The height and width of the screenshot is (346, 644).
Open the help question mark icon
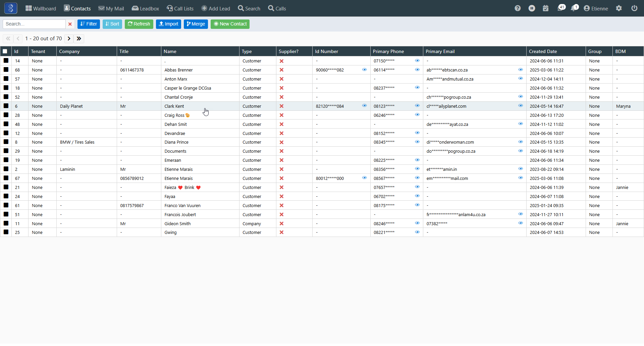click(518, 8)
